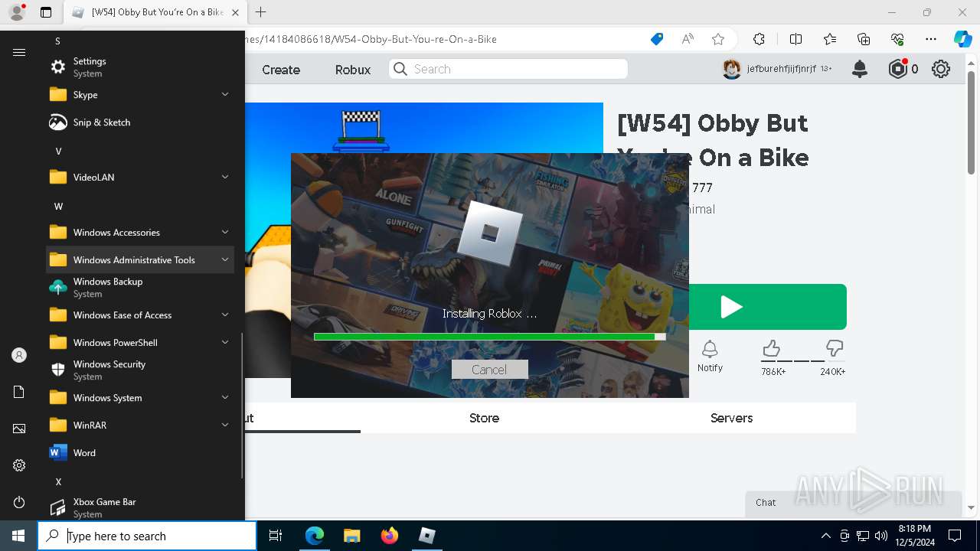This screenshot has width=980, height=551.
Task: Open Windows Security app entry
Action: pos(140,370)
